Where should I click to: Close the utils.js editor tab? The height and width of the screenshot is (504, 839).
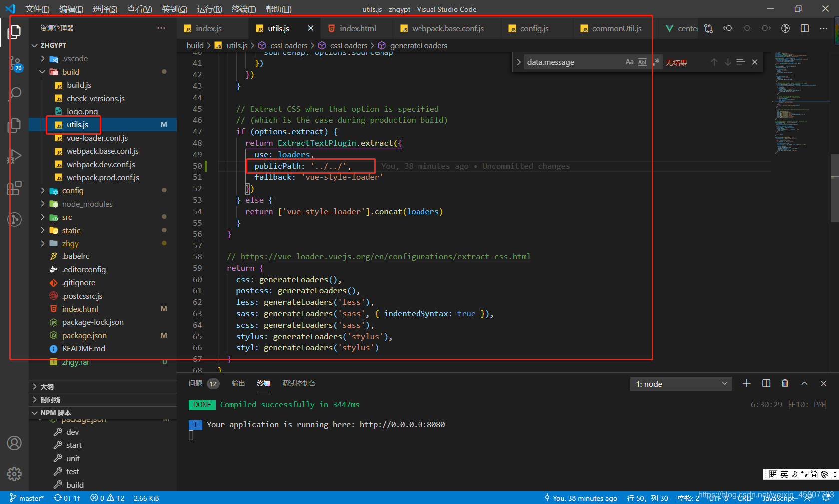click(311, 28)
